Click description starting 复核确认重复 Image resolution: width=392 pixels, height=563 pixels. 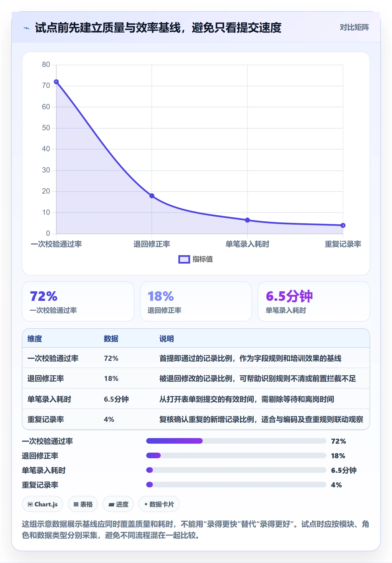coord(261,420)
